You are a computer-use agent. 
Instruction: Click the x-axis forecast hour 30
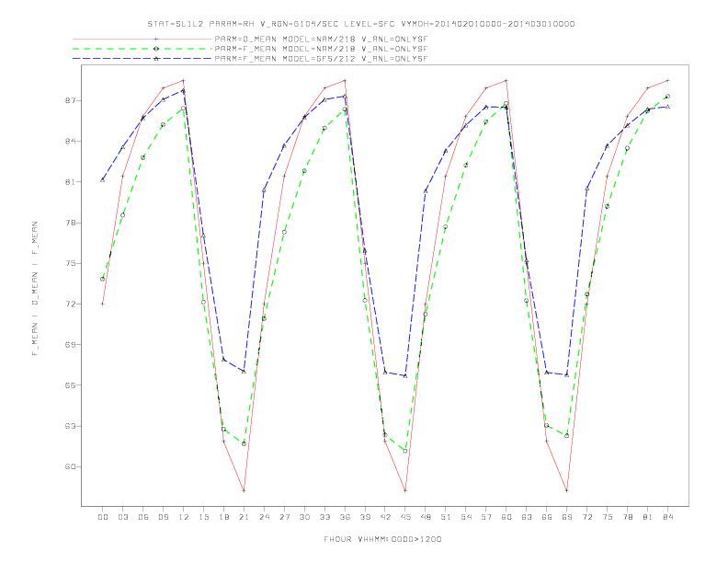point(304,517)
